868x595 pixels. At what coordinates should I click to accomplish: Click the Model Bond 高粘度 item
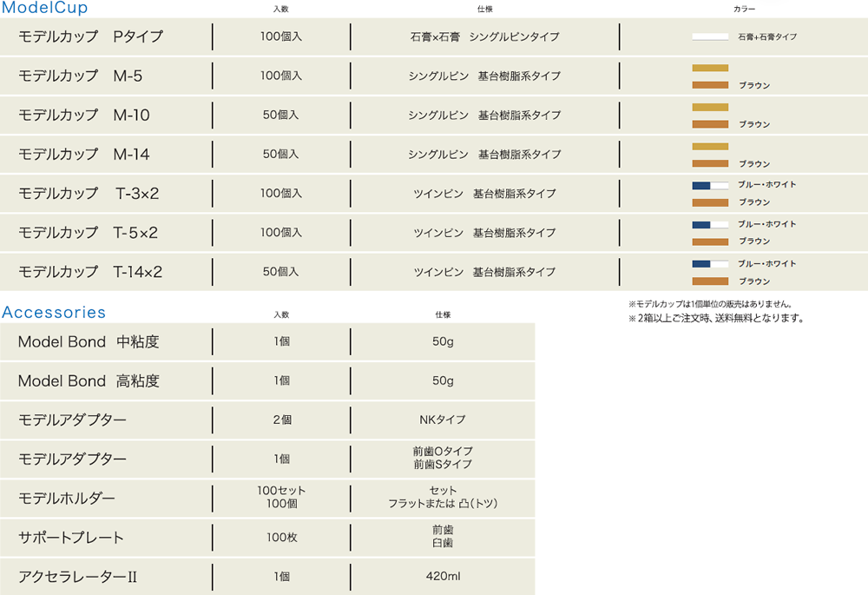click(89, 381)
